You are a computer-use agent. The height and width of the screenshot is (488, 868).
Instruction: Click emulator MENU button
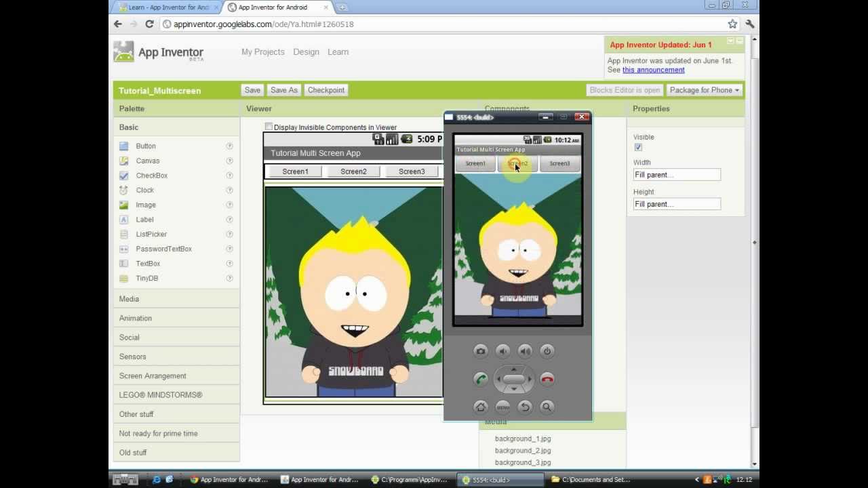pyautogui.click(x=502, y=407)
